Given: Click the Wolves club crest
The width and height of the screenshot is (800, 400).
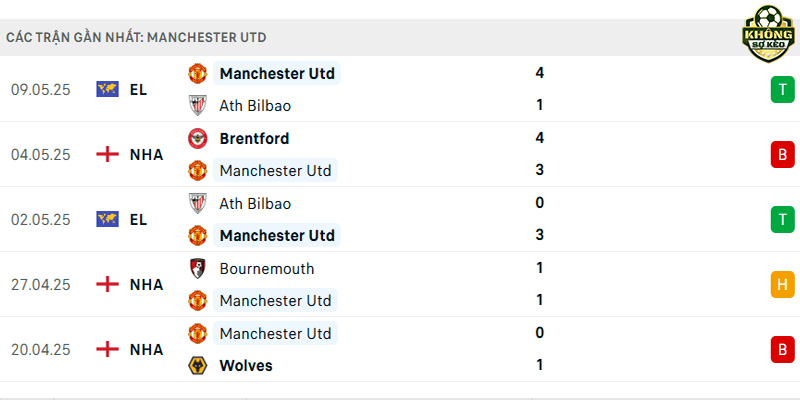Looking at the screenshot, I should pyautogui.click(x=197, y=366).
